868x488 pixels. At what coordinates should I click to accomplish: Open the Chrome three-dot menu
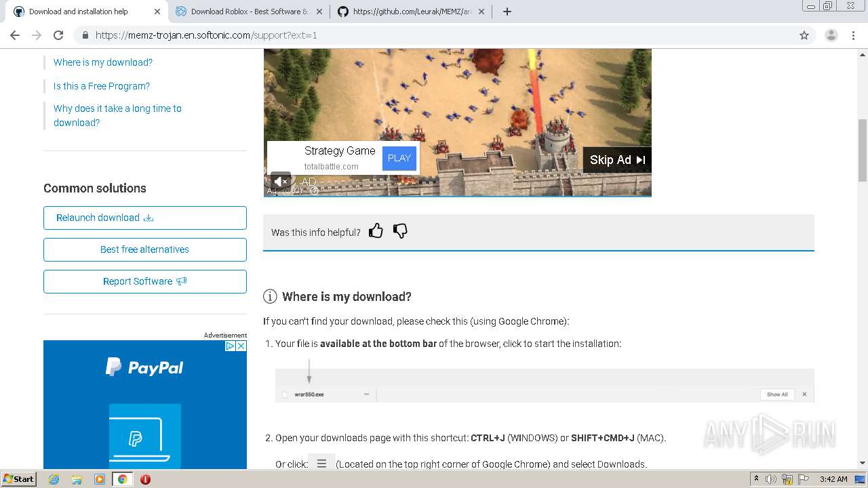[x=853, y=35]
